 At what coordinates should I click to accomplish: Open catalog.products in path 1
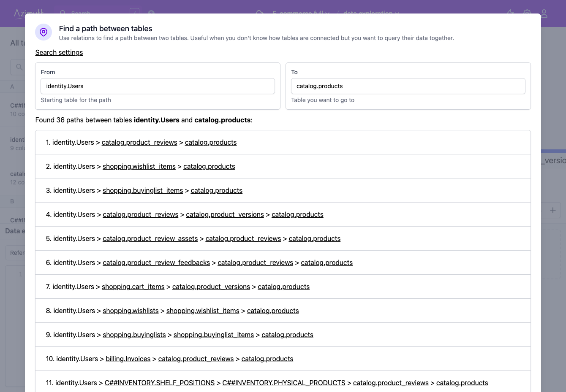211,142
